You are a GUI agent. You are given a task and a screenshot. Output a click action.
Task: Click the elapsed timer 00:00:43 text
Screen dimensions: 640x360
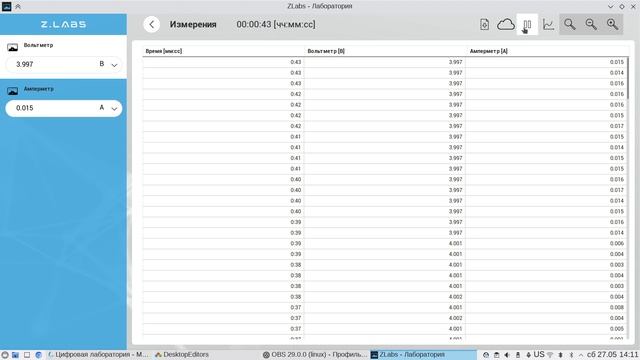click(276, 24)
